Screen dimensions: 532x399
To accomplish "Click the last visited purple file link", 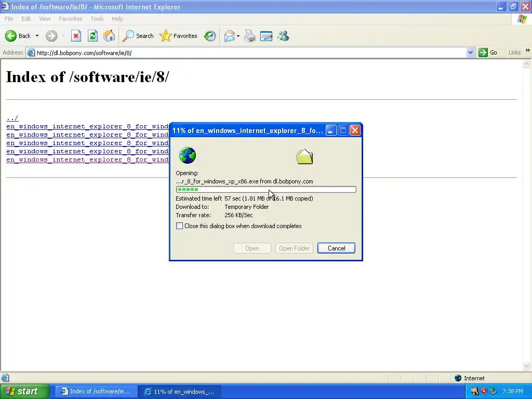I will point(87,159).
